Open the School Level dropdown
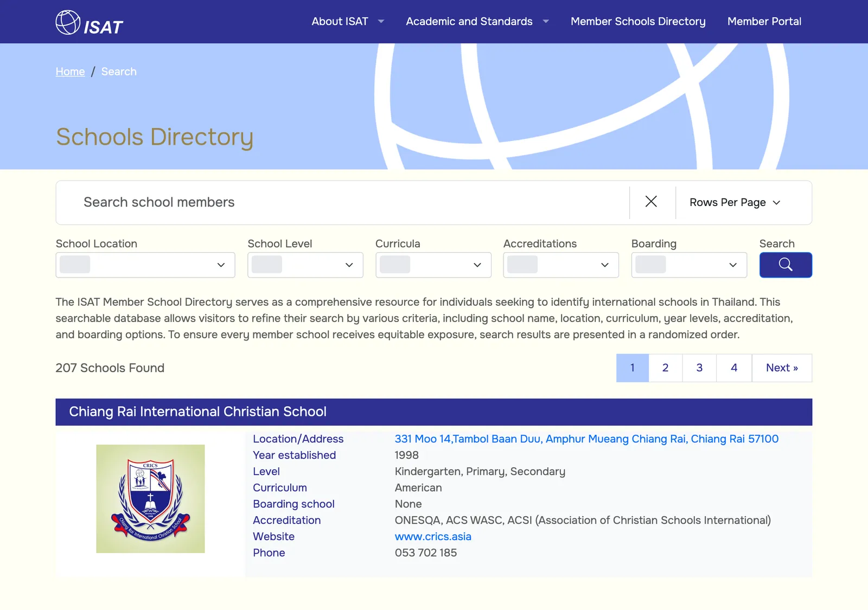The width and height of the screenshot is (868, 610). (x=305, y=265)
